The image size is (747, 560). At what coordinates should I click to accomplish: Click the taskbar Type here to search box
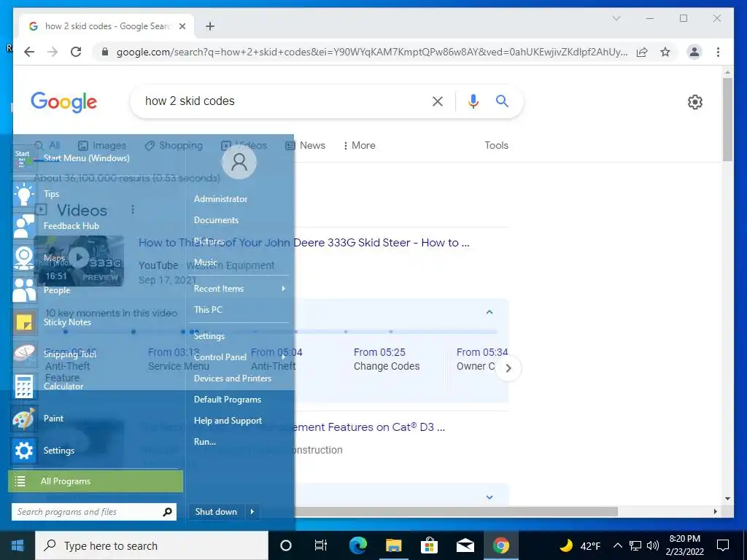(152, 545)
